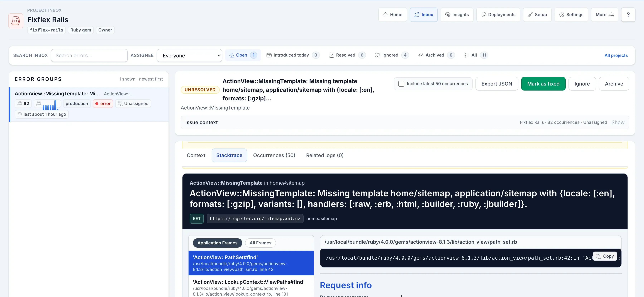The width and height of the screenshot is (644, 297).
Task: Select the Application Frames toggle
Action: coord(217,243)
